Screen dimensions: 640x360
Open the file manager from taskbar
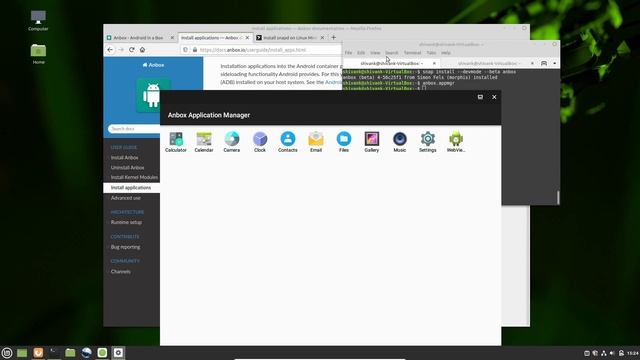point(70,353)
